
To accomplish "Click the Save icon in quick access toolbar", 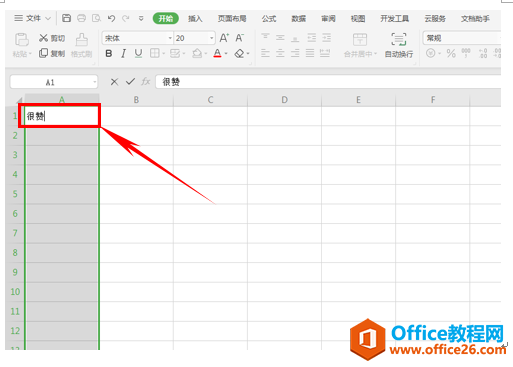I will (x=67, y=18).
